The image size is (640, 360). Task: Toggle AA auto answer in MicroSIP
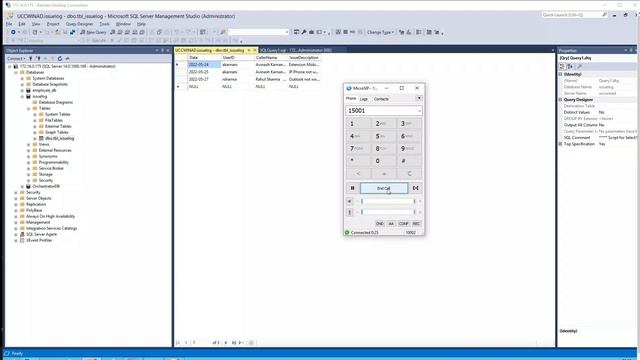coord(391,224)
